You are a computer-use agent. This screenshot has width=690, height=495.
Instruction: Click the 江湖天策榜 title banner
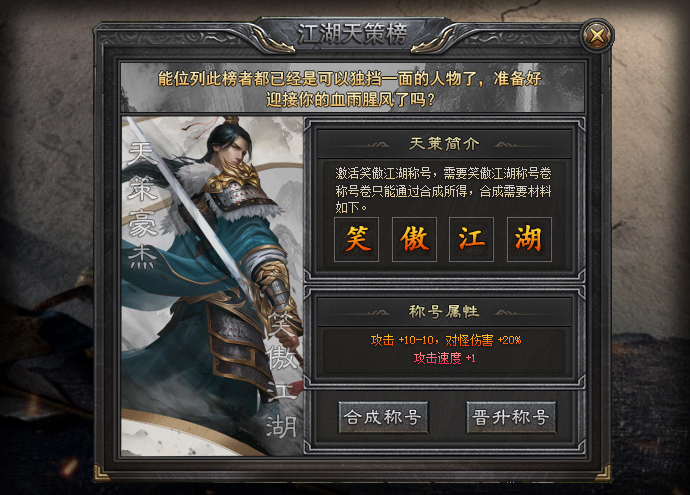pyautogui.click(x=352, y=34)
